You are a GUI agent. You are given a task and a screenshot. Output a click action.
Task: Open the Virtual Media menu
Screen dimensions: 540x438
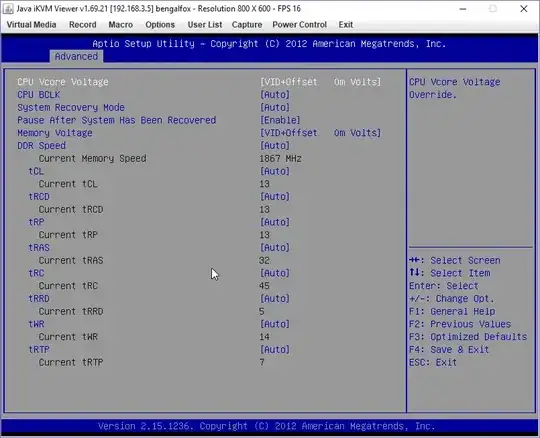point(31,25)
